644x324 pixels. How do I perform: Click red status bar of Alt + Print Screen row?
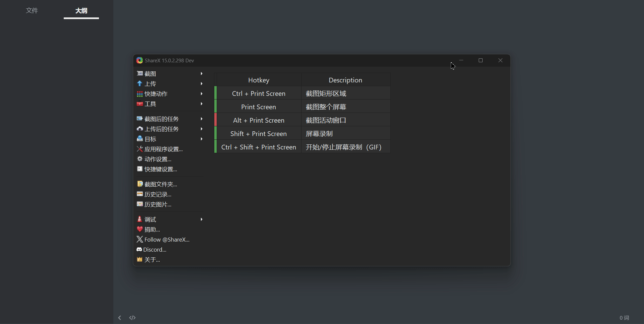click(x=215, y=120)
